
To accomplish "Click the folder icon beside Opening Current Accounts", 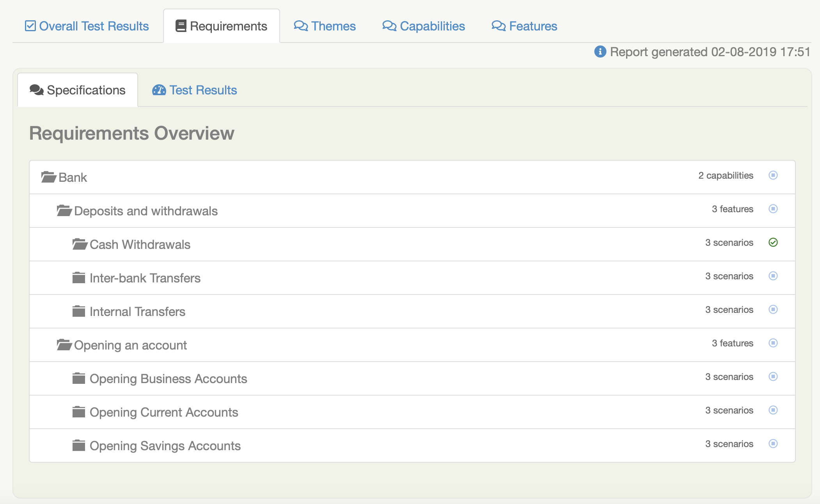I will tap(79, 412).
